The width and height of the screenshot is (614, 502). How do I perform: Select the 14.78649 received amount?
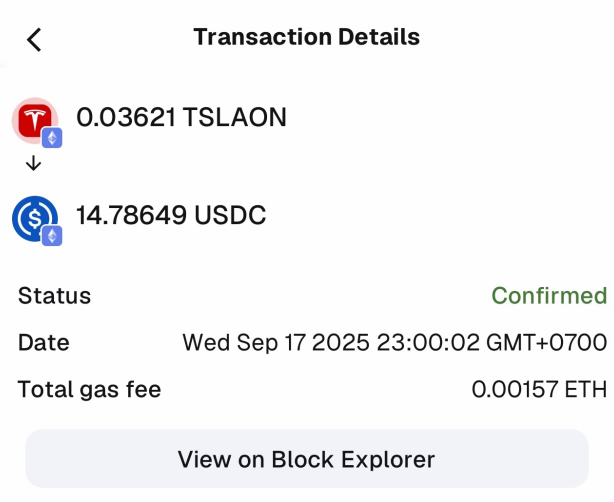click(x=132, y=215)
